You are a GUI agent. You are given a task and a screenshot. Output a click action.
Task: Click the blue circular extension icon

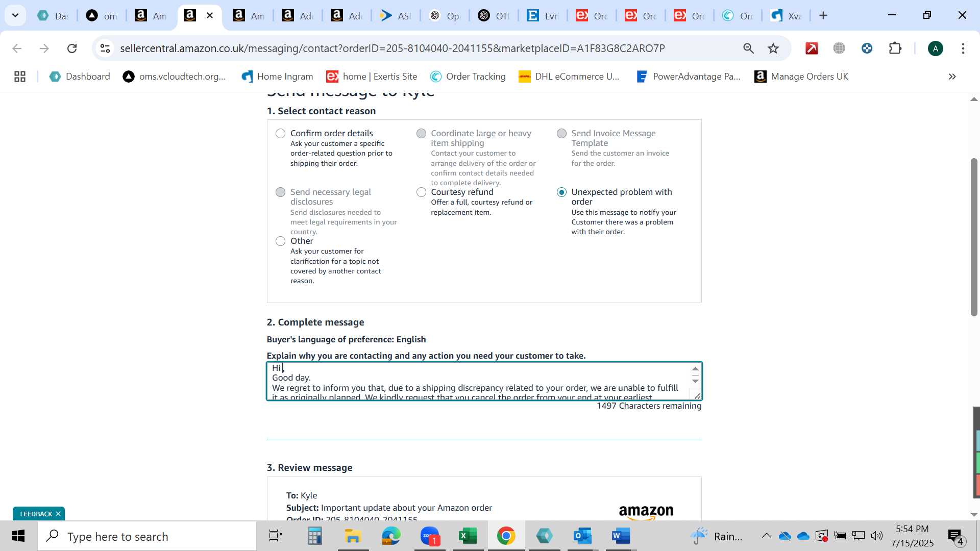(x=867, y=48)
